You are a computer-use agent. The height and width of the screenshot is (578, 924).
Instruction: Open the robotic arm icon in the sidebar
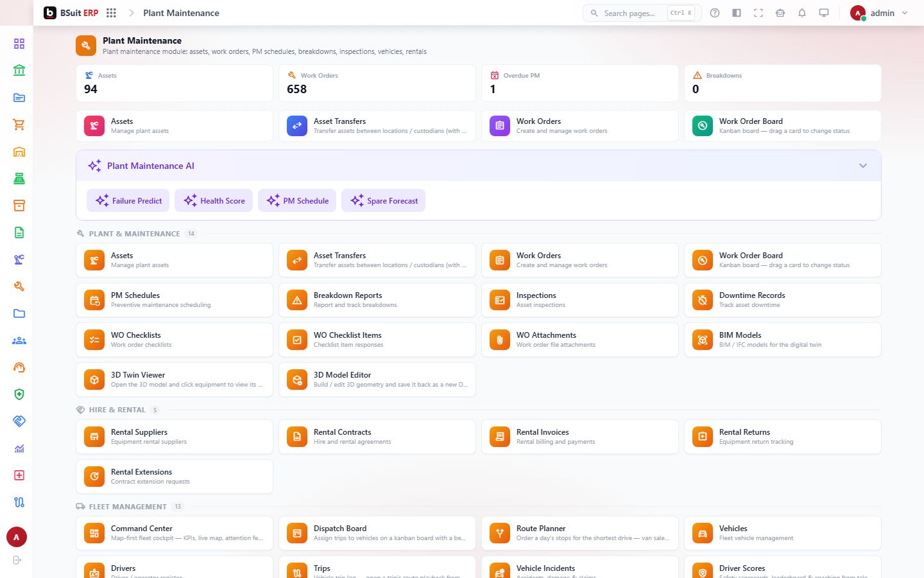tap(19, 259)
